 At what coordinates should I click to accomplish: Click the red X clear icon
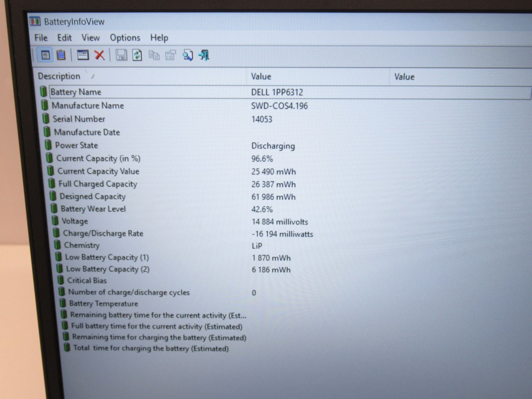pyautogui.click(x=99, y=55)
